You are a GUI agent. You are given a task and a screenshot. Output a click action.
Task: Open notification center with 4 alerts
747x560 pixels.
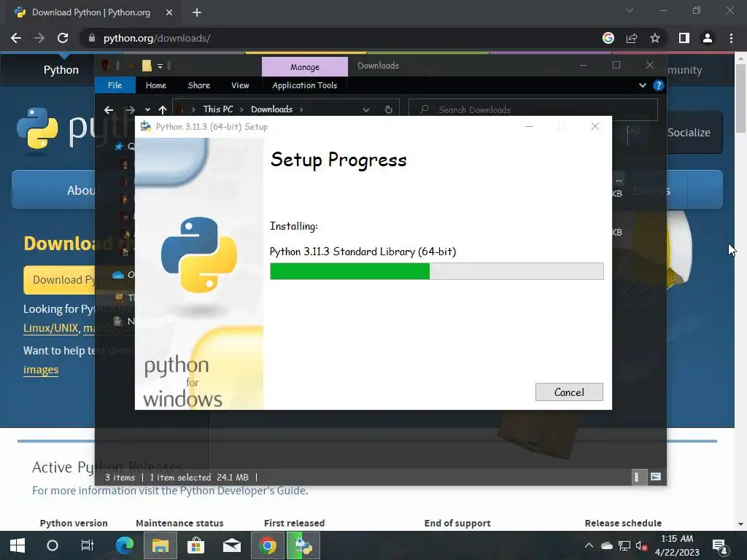pyautogui.click(x=719, y=547)
